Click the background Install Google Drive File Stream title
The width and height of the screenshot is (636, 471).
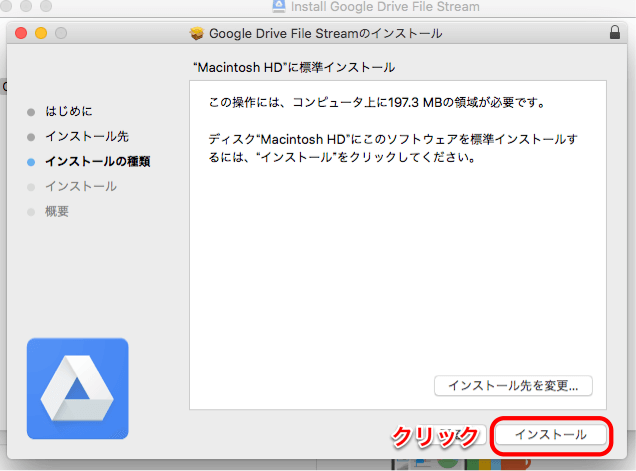[385, 7]
